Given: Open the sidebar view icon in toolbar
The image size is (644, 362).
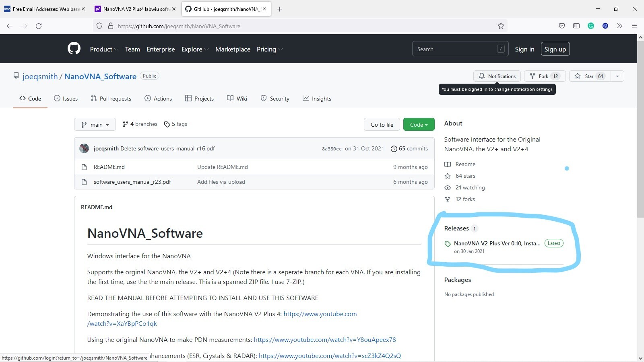Looking at the screenshot, I should 576,26.
